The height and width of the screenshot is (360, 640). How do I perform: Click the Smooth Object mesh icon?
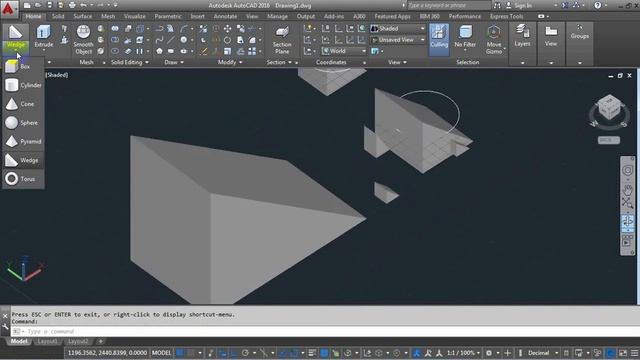(83, 32)
